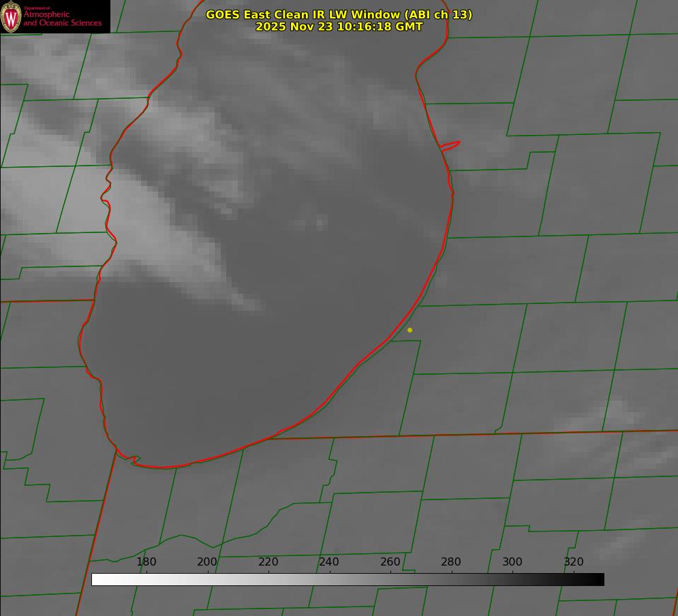Click the 320 colorbar tick label
Screen dimensions: 678x616
[573, 562]
